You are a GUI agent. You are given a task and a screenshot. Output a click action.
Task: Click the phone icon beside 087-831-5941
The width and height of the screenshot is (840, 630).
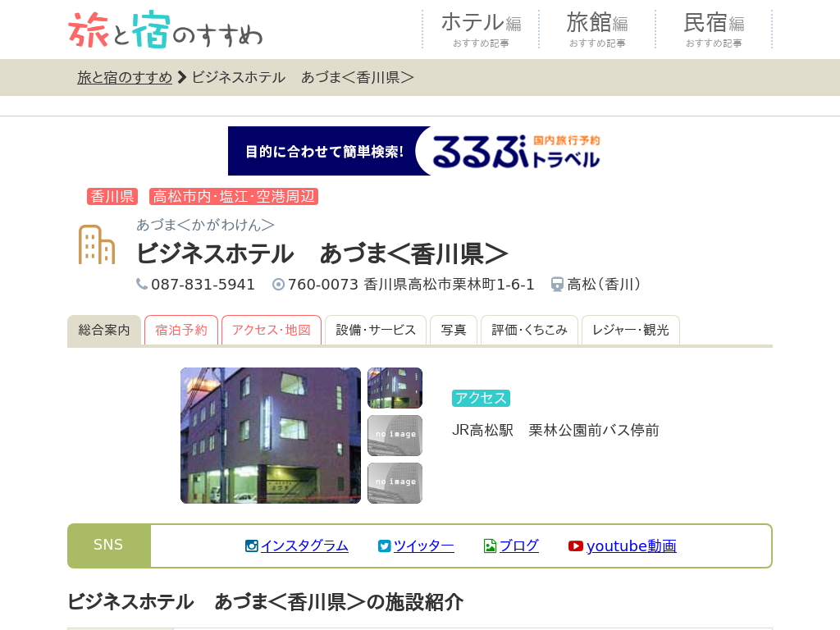pyautogui.click(x=141, y=284)
